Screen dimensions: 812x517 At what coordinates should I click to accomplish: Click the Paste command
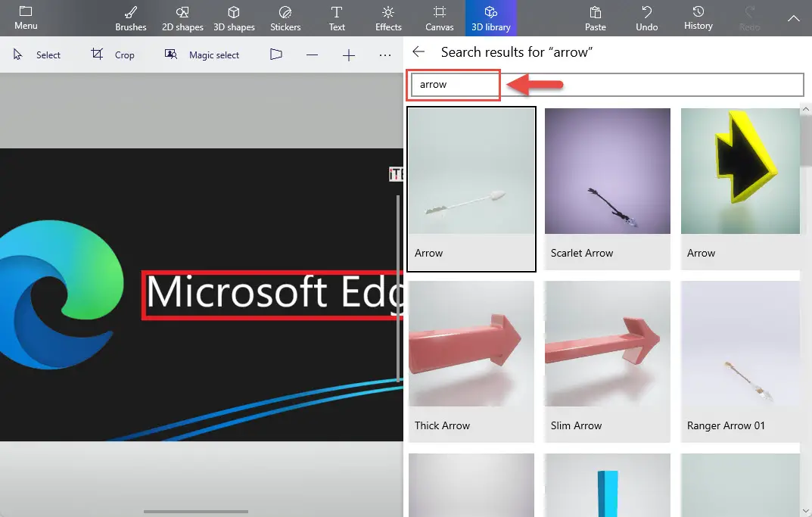coord(595,18)
